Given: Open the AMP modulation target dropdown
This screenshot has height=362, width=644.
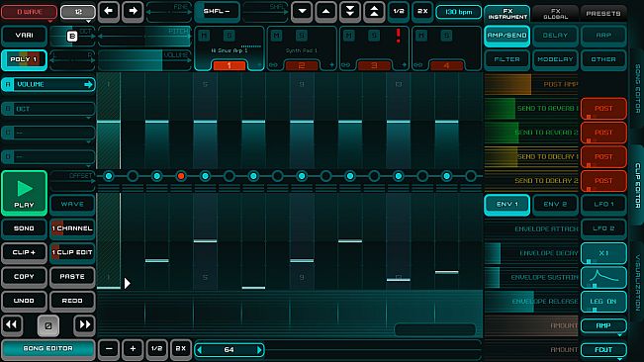Looking at the screenshot, I should coord(603,326).
